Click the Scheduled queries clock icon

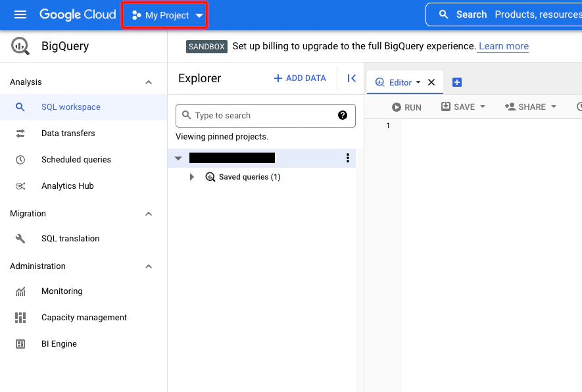coord(20,160)
